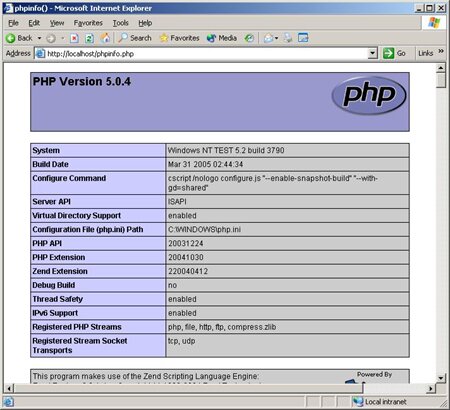Open the Back history dropdown arrow
The width and height of the screenshot is (450, 410).
tap(39, 38)
